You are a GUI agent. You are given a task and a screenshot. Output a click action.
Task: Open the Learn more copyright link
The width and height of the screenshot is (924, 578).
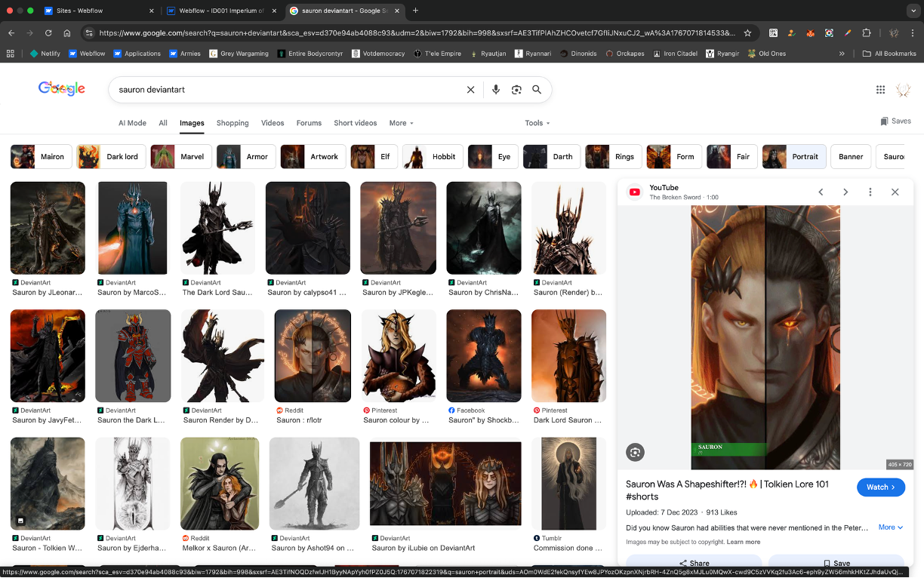click(x=744, y=542)
